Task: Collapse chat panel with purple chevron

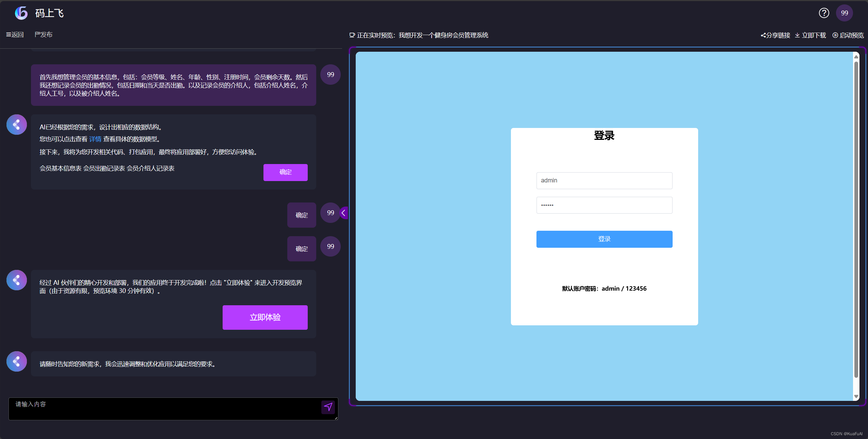Action: point(344,213)
